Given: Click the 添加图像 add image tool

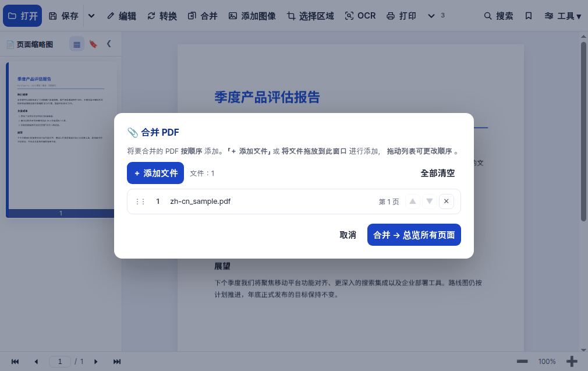Looking at the screenshot, I should click(x=252, y=16).
